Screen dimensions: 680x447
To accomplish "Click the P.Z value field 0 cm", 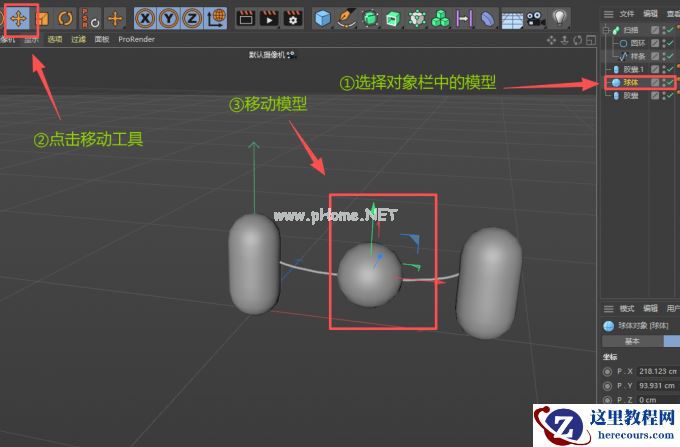I will click(x=657, y=399).
